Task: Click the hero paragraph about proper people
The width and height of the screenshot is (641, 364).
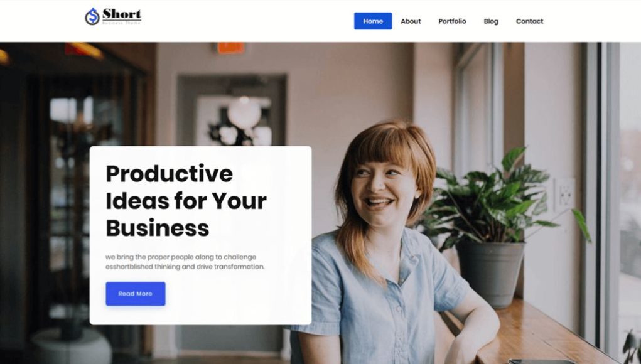Action: click(x=185, y=262)
